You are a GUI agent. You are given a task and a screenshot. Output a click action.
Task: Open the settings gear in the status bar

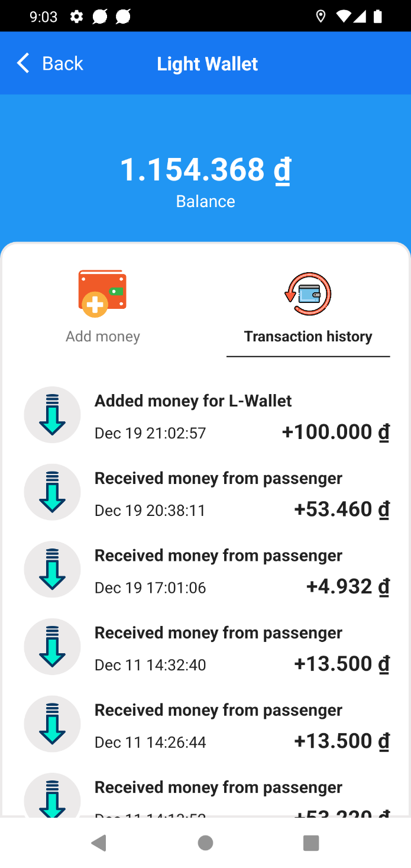76,16
